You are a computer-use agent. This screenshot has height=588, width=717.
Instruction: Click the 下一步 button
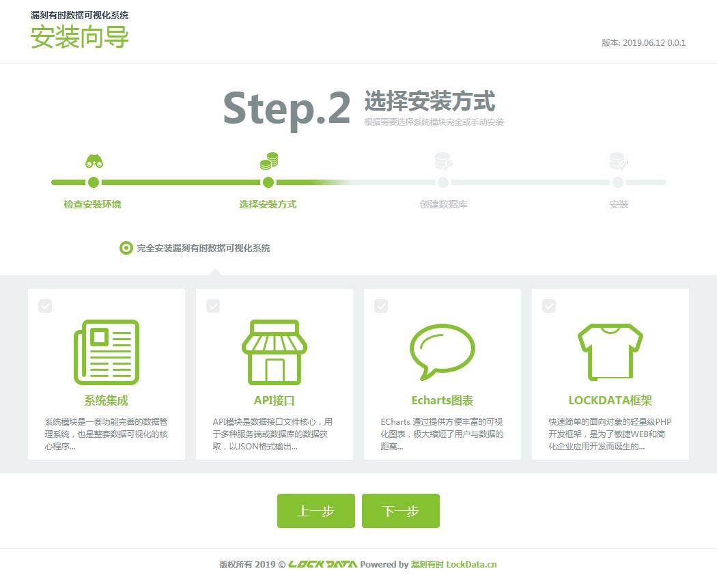coord(401,511)
